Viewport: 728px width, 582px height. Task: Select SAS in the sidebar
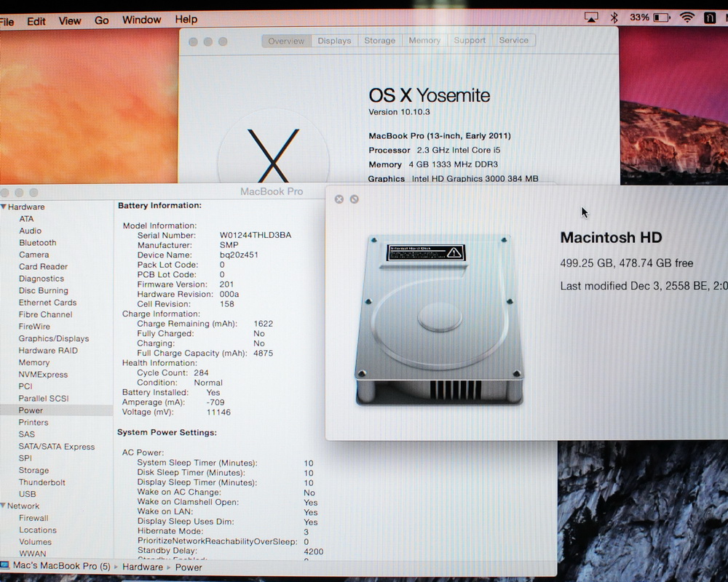click(x=27, y=434)
